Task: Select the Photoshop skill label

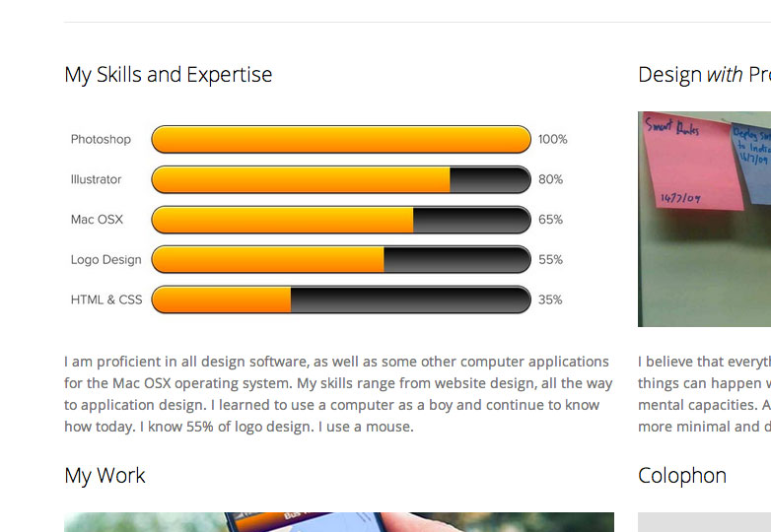Action: pyautogui.click(x=101, y=140)
